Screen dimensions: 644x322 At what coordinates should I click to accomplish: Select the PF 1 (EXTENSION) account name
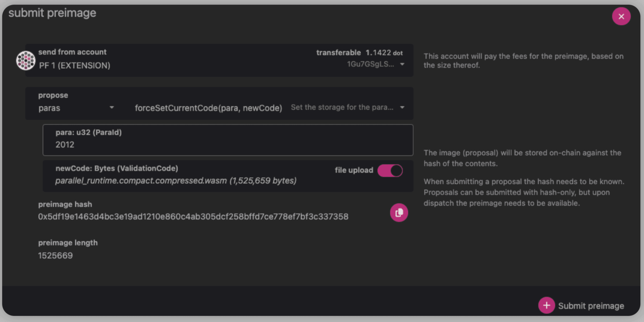click(x=74, y=66)
